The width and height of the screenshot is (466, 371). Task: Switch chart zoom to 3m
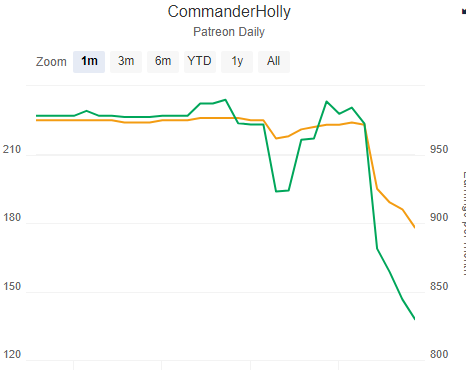pyautogui.click(x=126, y=62)
